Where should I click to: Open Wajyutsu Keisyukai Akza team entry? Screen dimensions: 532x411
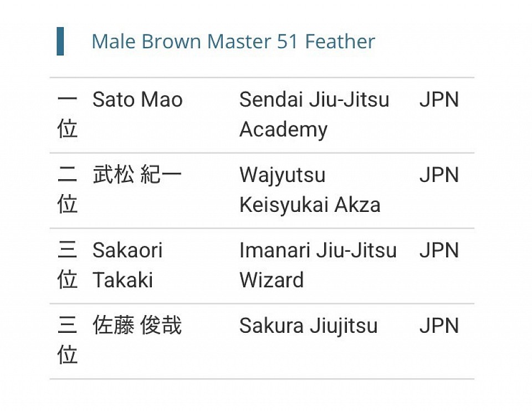click(x=310, y=190)
